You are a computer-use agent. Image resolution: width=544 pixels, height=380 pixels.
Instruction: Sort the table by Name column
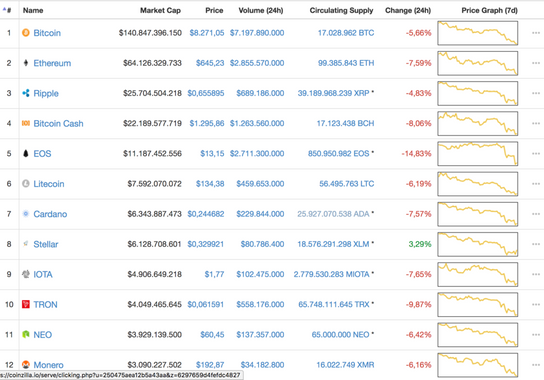33,10
